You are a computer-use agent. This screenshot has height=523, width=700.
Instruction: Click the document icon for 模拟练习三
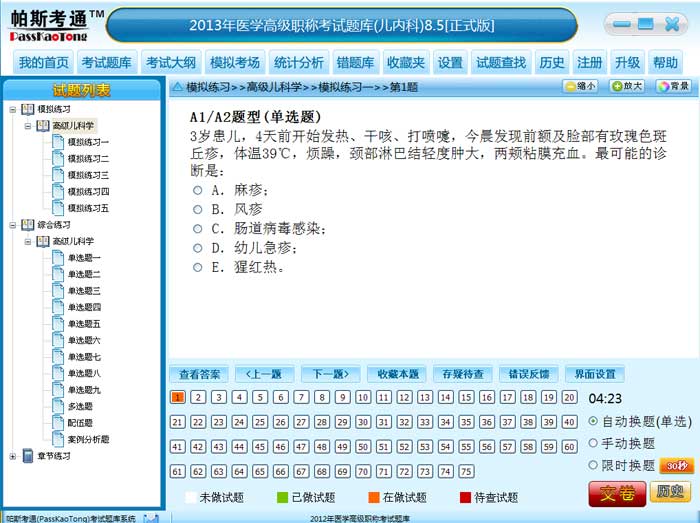(57, 175)
